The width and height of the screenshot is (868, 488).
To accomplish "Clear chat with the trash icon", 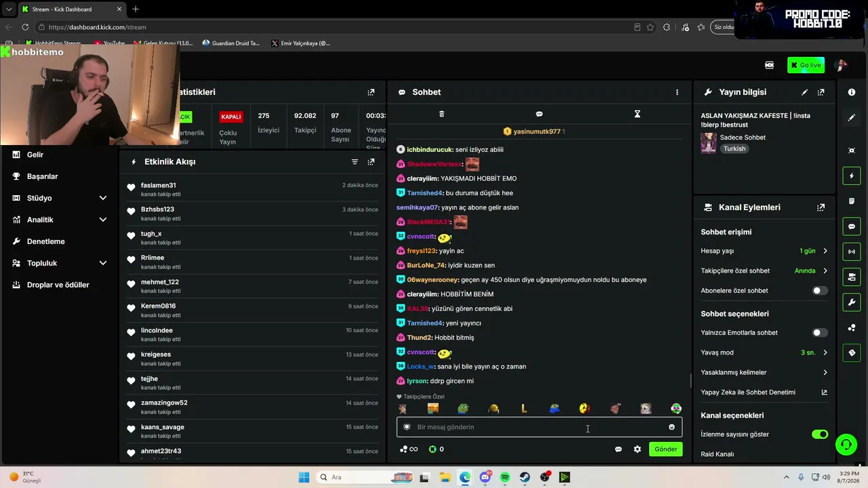I will 441,114.
